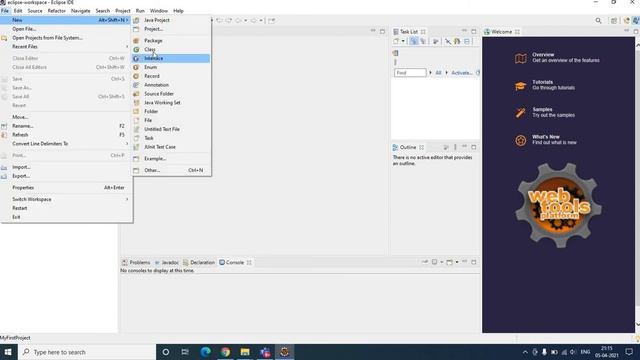
Task: Select Source Folder in the New submenu
Action: coord(159,94)
